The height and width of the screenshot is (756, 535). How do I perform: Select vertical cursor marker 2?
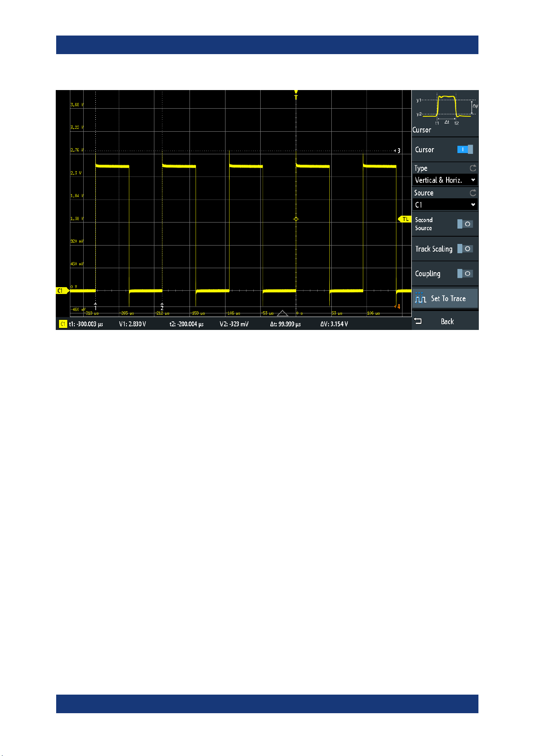(162, 307)
